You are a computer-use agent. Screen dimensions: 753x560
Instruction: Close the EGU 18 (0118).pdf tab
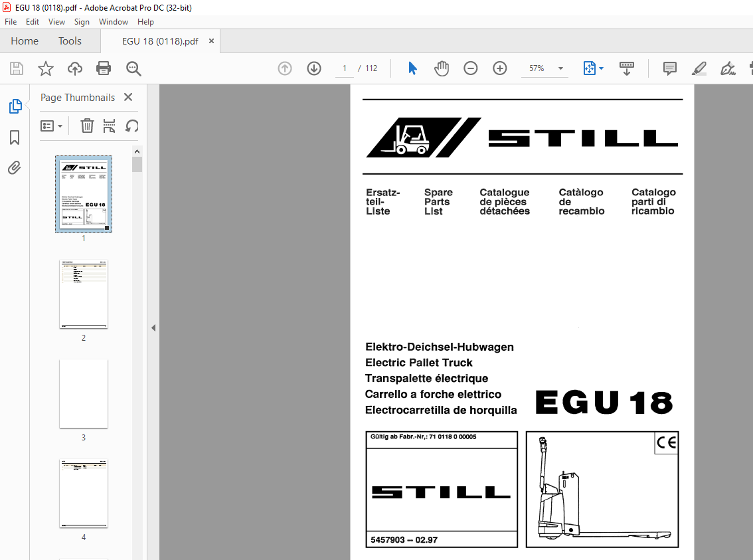tap(211, 41)
